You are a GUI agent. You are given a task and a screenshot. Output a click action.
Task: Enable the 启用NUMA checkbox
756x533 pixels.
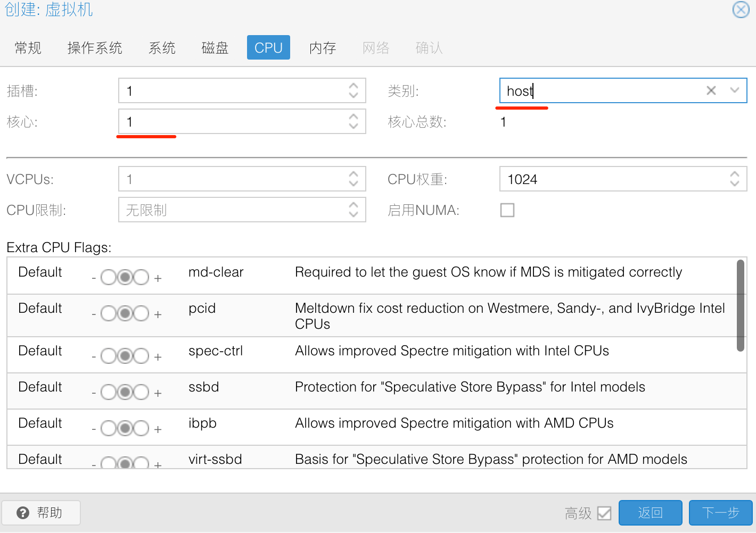click(x=507, y=210)
